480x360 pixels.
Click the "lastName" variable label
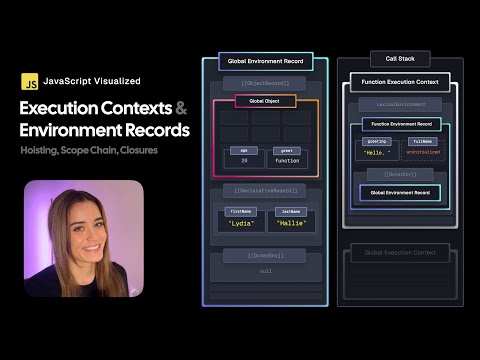291,212
